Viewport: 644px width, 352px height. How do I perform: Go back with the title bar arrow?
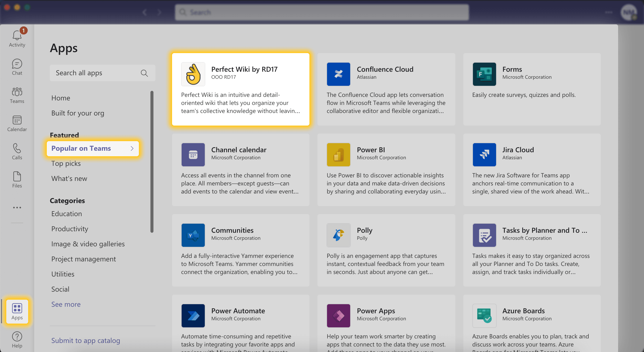[x=144, y=12]
